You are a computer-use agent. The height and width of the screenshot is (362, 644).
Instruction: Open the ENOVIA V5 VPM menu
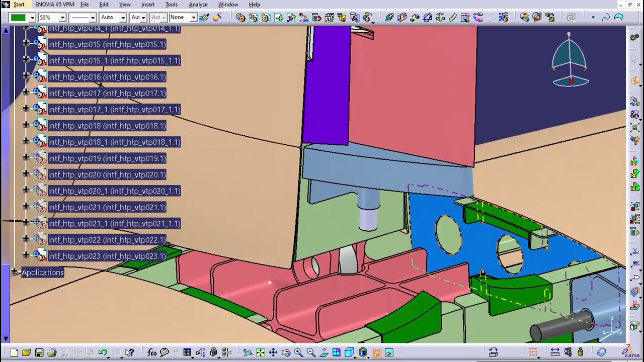click(54, 5)
